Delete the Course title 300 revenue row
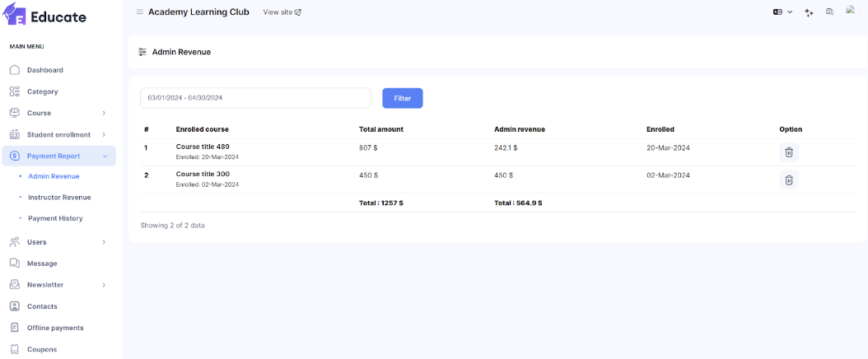Viewport: 868px width, 359px height. [788, 179]
